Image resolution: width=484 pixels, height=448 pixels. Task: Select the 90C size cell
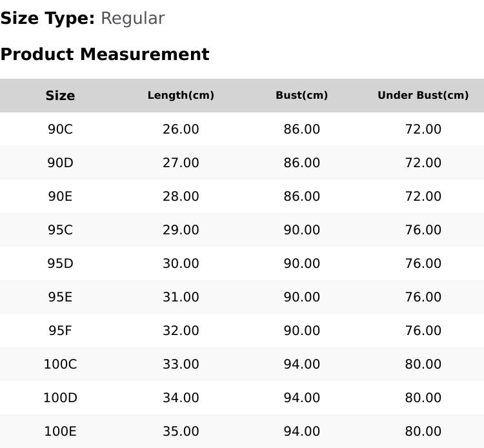pyautogui.click(x=60, y=129)
